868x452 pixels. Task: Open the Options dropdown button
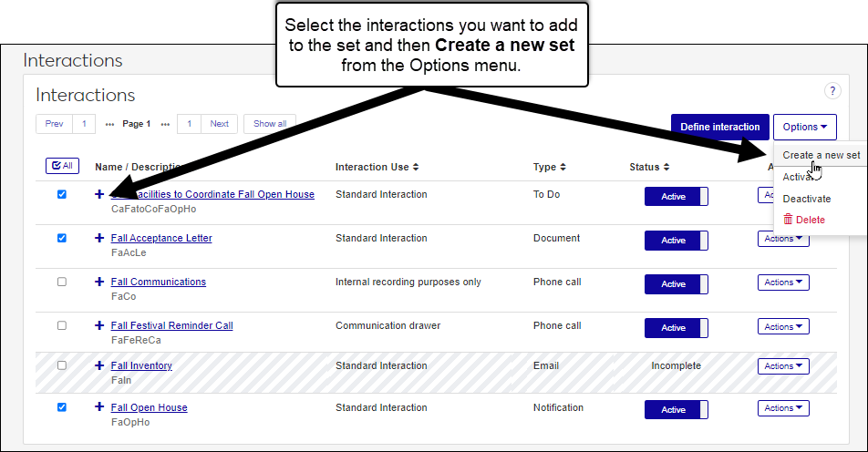tap(804, 127)
